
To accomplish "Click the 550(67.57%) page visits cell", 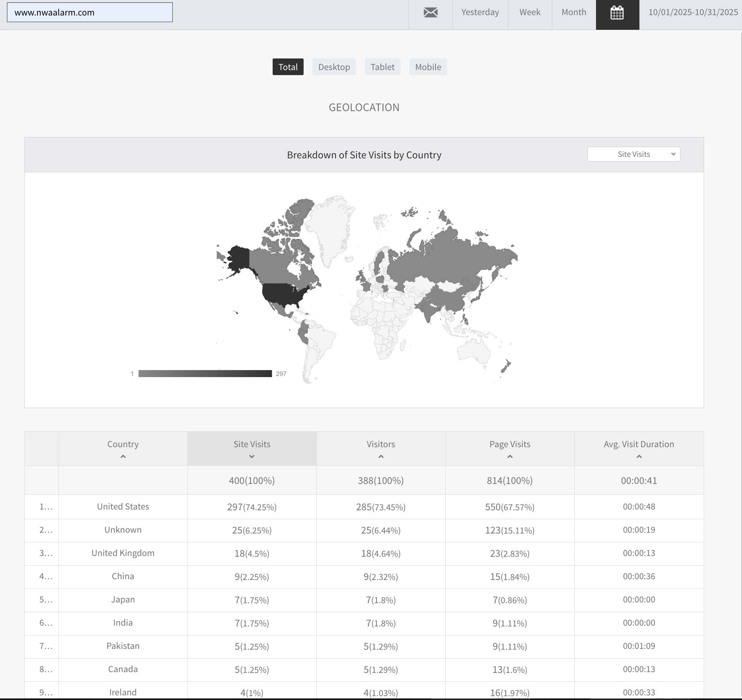I will (x=510, y=507).
